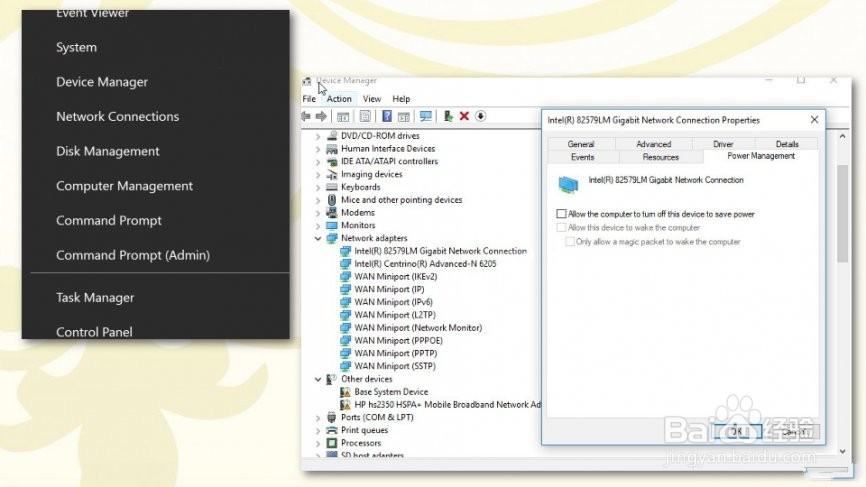
Task: Click the Back arrow in Device Manager toolbar
Action: click(305, 116)
